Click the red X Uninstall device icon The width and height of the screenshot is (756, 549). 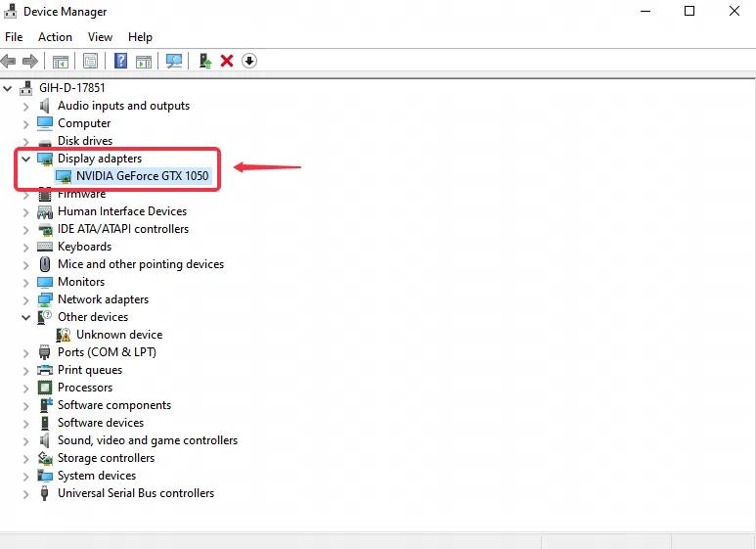227,61
